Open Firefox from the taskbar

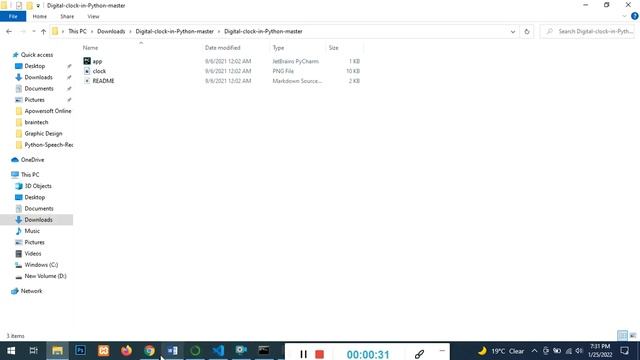click(x=126, y=351)
